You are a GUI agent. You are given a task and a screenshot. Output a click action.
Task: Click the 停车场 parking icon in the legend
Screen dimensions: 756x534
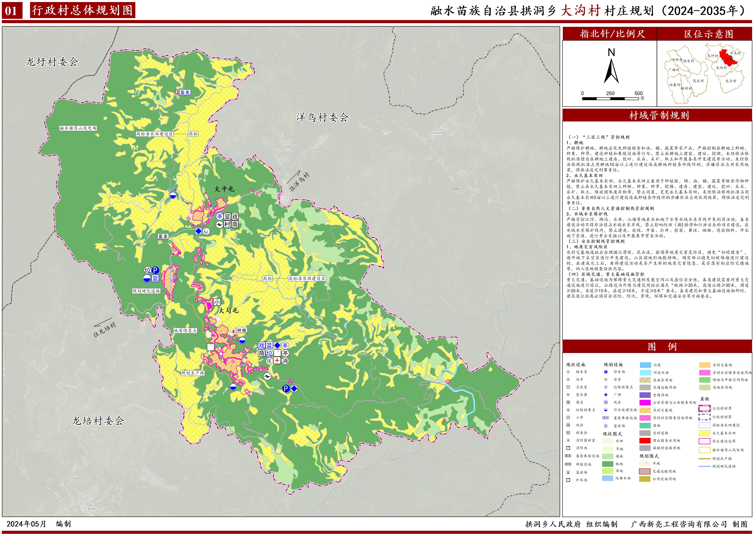coord(606,372)
